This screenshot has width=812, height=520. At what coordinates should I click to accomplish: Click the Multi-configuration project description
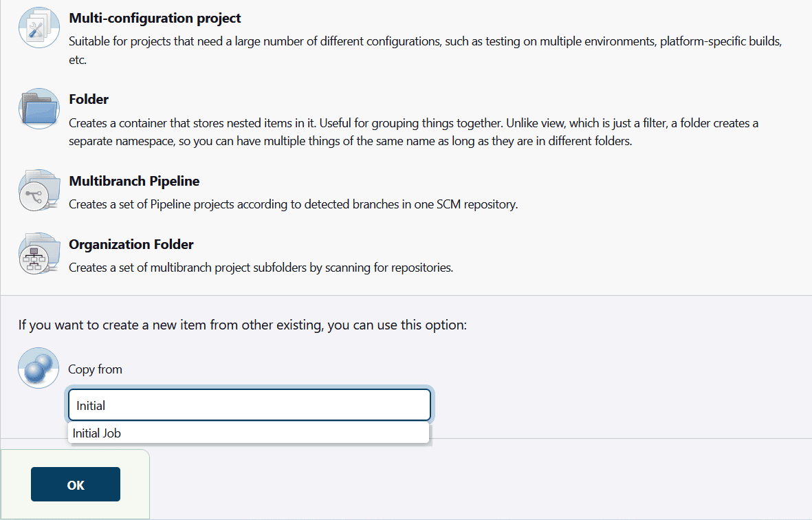425,50
